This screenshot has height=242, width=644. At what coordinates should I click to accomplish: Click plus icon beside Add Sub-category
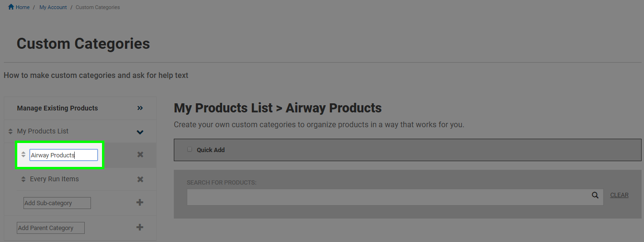(x=140, y=202)
